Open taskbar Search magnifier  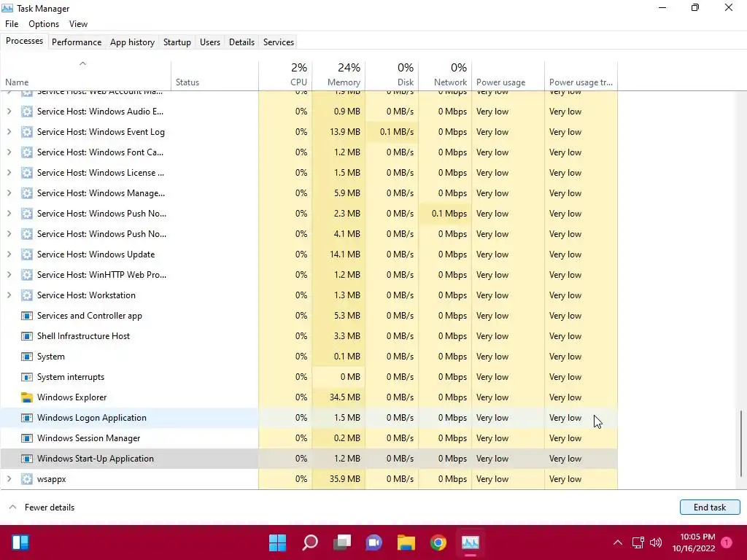click(x=309, y=542)
